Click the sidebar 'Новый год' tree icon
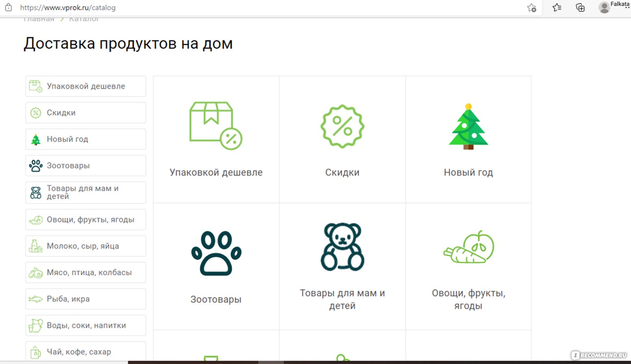631x364 pixels. point(36,139)
